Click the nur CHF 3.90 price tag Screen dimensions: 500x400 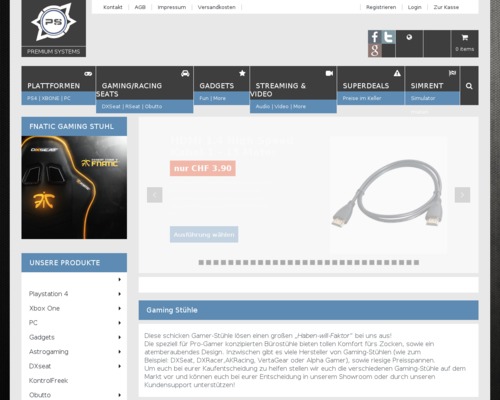(x=203, y=168)
